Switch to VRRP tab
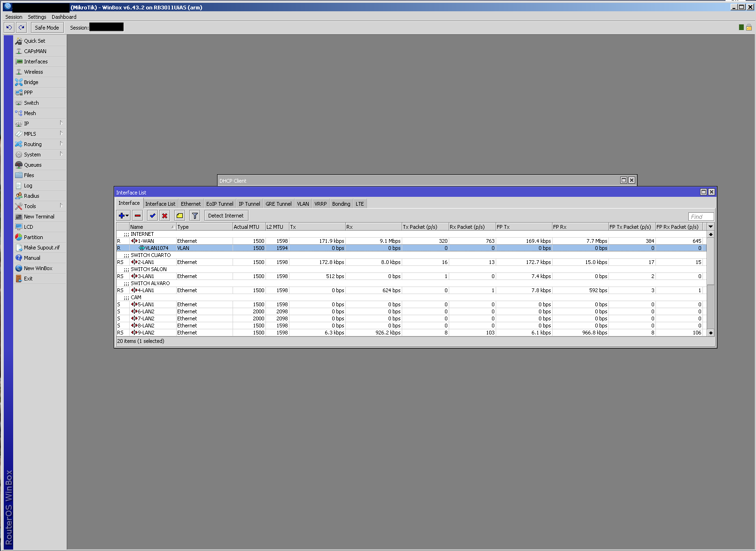Viewport: 756px width, 551px height. [x=320, y=204]
